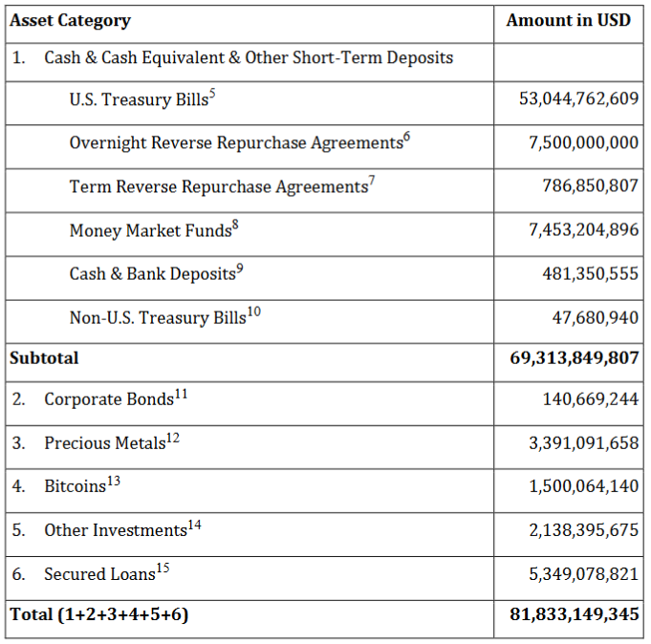This screenshot has height=644, width=651.
Task: Click the Corporate Bonds row label
Action: click(109, 399)
